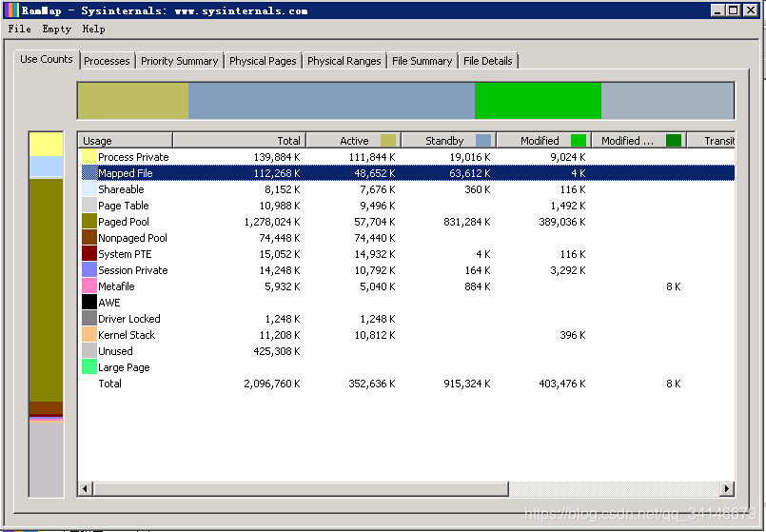Click the Process Private yellow color swatch

(x=88, y=156)
